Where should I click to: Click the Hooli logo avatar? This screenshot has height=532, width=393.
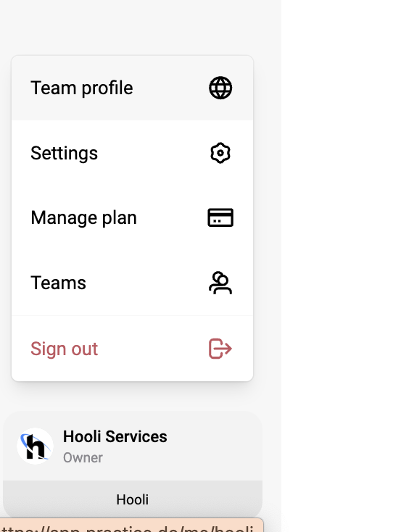36,446
